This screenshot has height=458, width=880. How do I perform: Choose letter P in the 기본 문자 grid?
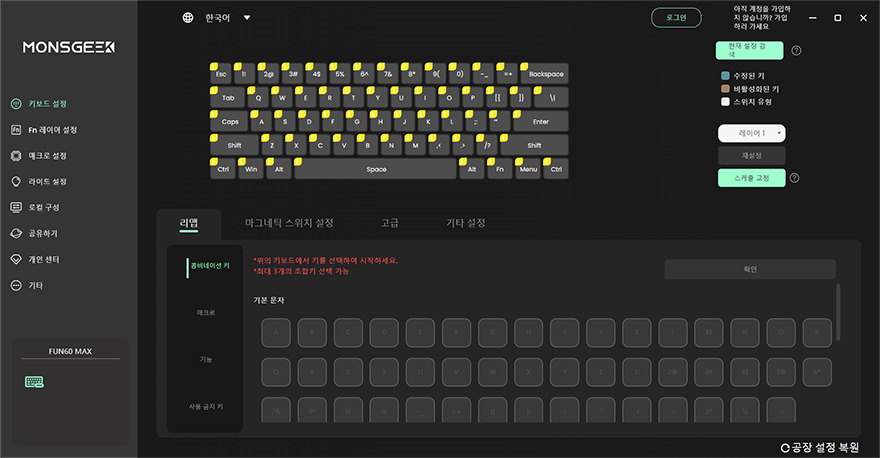coord(817,332)
